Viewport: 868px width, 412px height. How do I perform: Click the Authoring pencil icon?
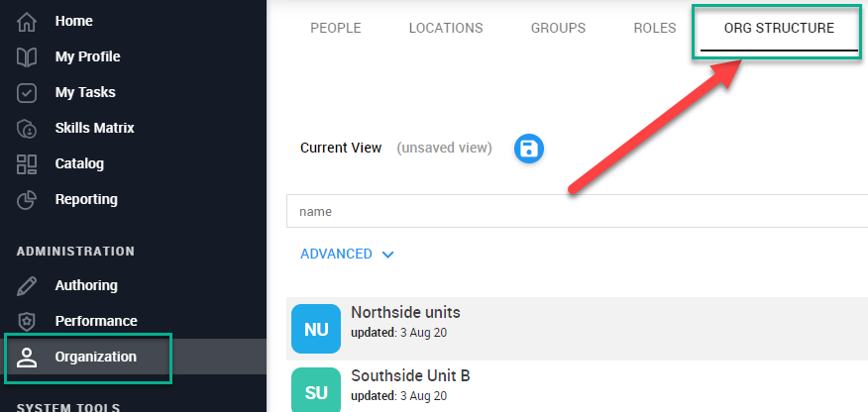[27, 286]
